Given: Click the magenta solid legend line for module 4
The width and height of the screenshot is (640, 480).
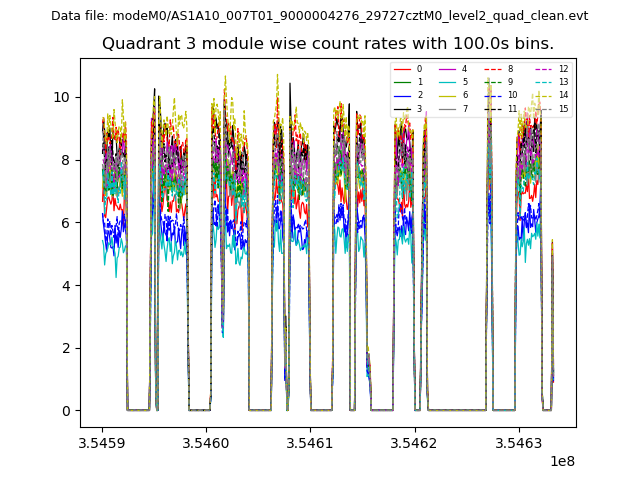Looking at the screenshot, I should pyautogui.click(x=446, y=69).
